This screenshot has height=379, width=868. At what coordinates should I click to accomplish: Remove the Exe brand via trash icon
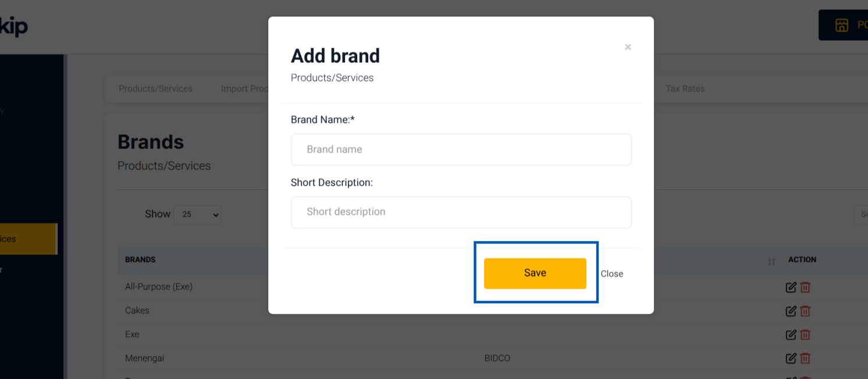coord(805,335)
